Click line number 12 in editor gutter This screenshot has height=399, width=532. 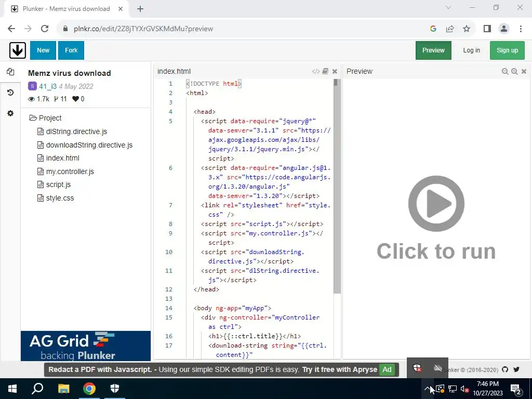(169, 289)
